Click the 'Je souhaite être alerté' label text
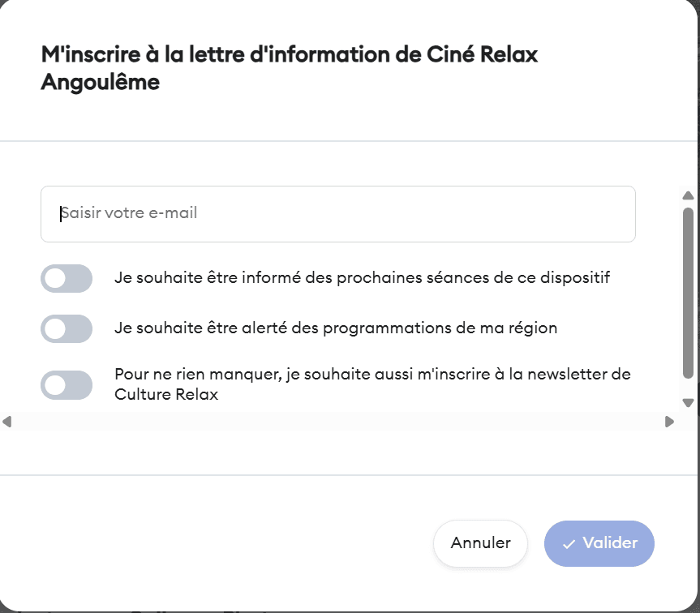This screenshot has height=613, width=700. (x=336, y=328)
